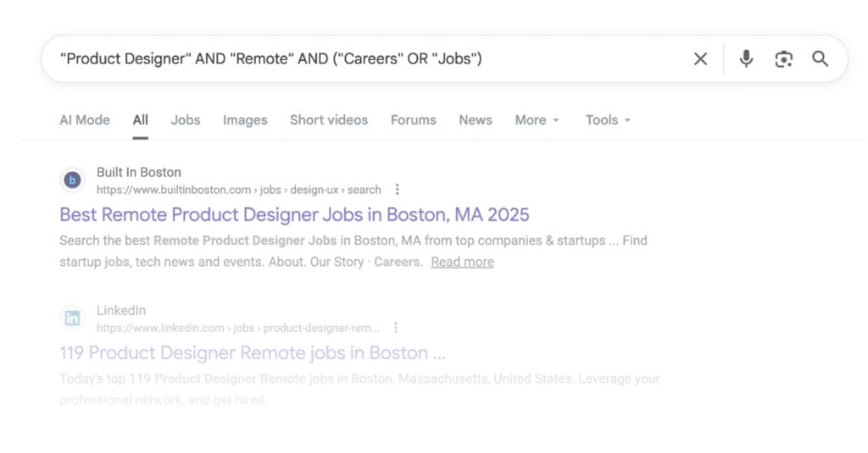Open three-dot menu beside the LinkedIn result
Screen dimensions: 868x453
click(395, 328)
